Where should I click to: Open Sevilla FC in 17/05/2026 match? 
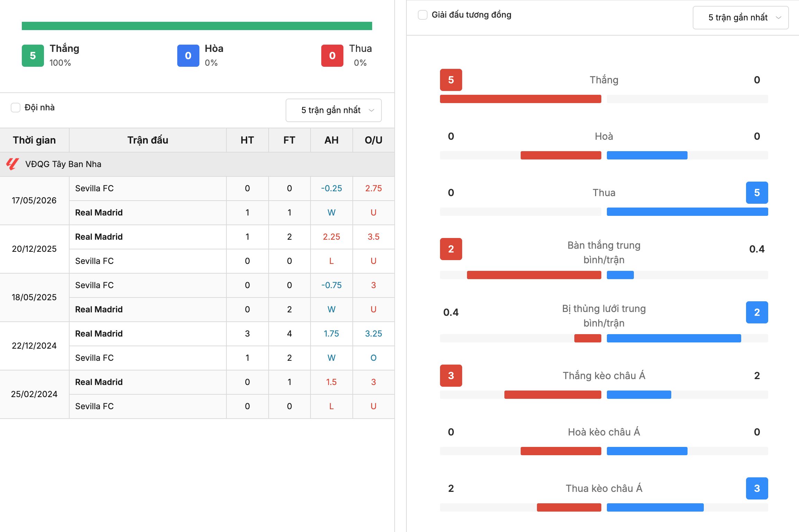coord(95,189)
